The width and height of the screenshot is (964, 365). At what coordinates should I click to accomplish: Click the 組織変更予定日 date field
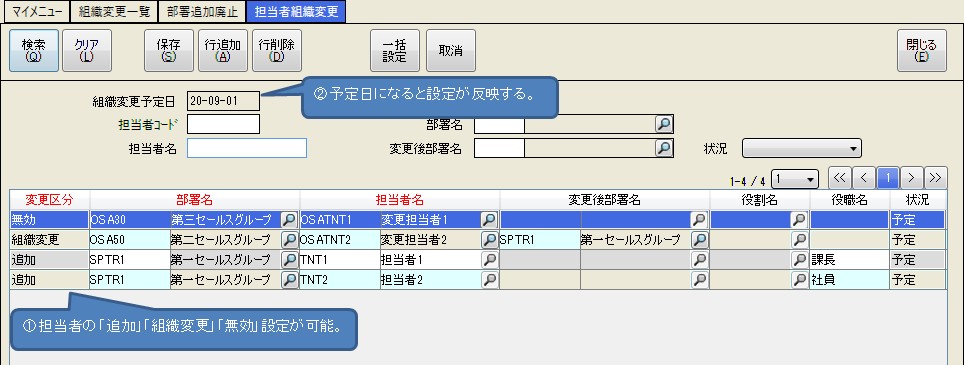point(223,101)
